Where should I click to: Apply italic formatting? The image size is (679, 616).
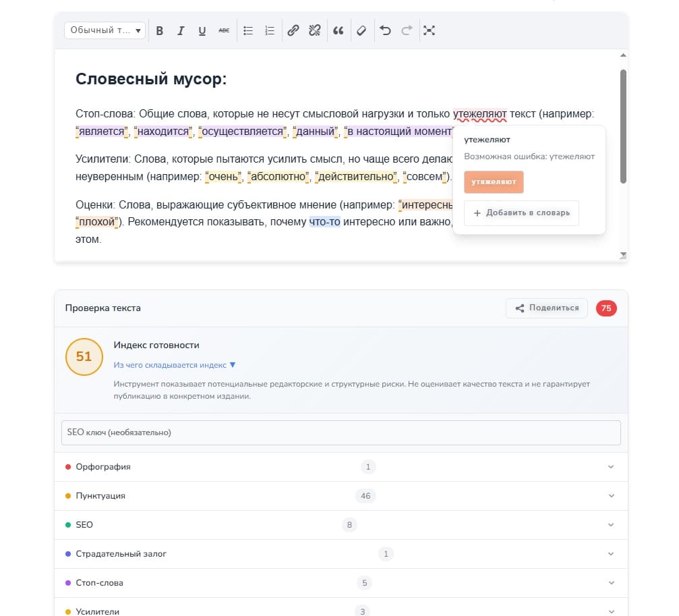click(x=181, y=30)
